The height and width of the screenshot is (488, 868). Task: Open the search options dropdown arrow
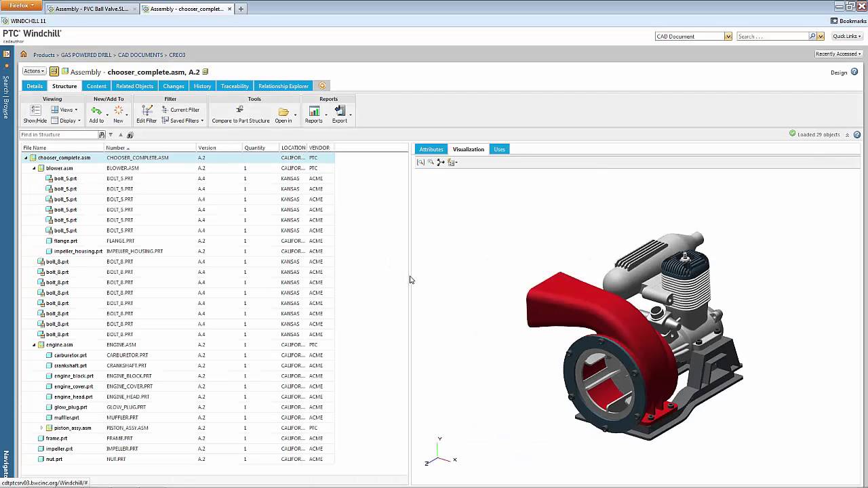821,36
